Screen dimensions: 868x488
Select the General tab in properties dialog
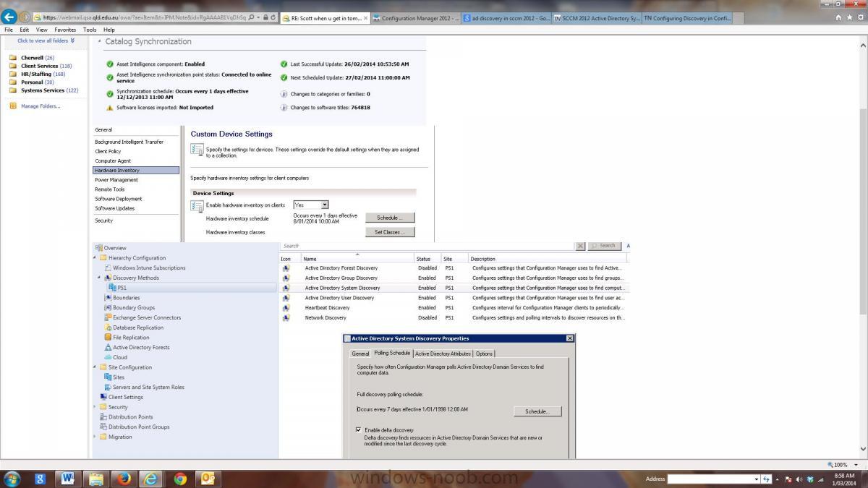coord(360,354)
